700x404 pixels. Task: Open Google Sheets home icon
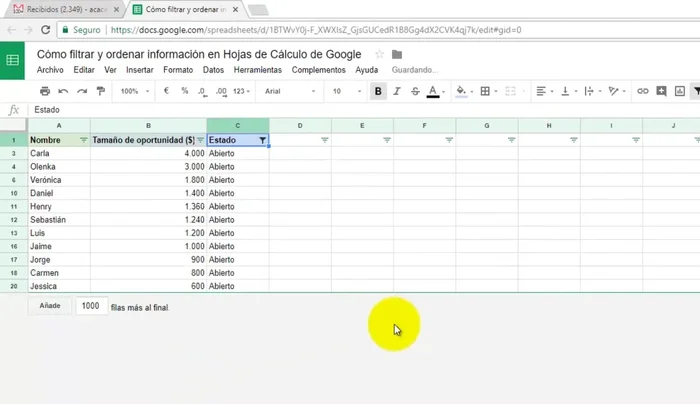pyautogui.click(x=13, y=61)
